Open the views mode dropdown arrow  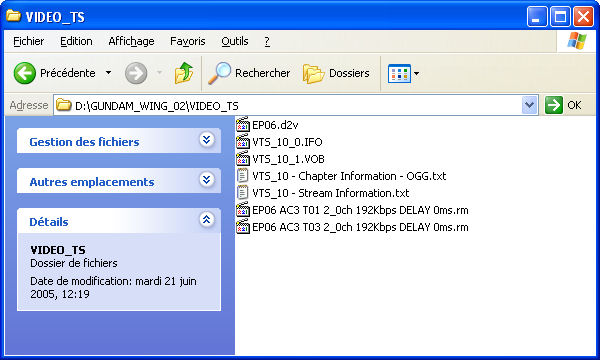[x=416, y=73]
